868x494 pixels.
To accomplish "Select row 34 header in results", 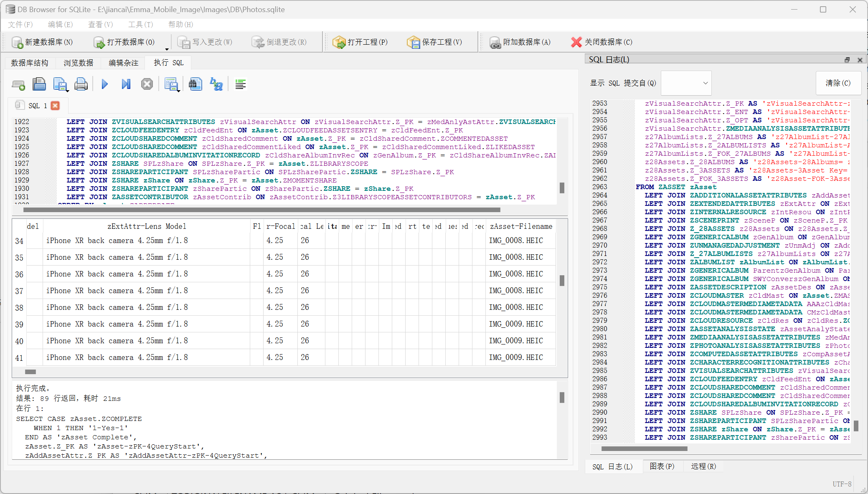I will pos(19,241).
